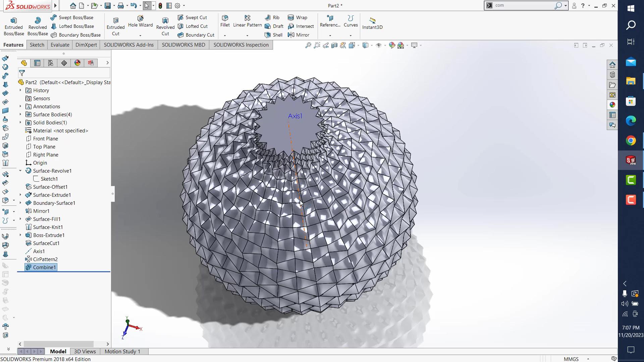
Task: Click the Mirror feature icon
Action: [291, 35]
